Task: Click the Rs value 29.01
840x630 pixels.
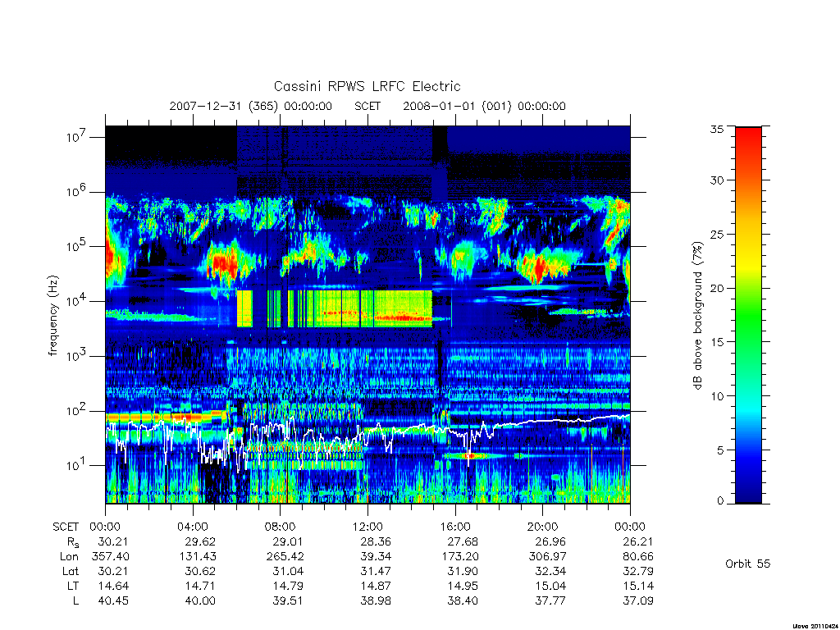Action: 288,541
